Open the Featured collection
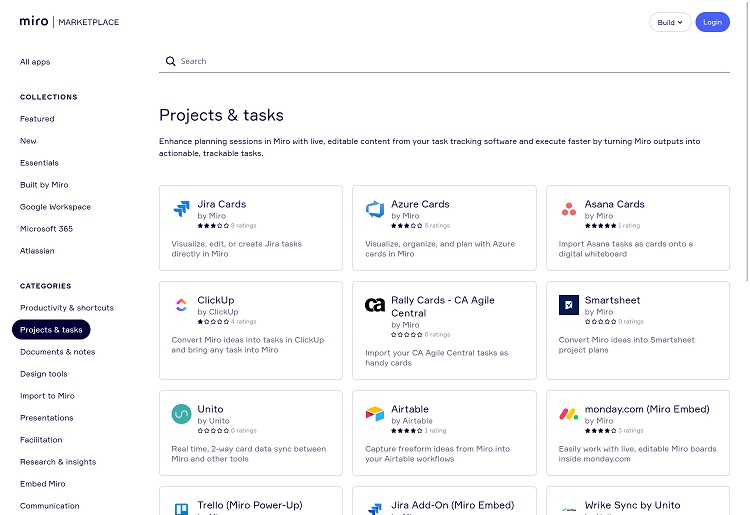This screenshot has height=515, width=750. pyautogui.click(x=37, y=119)
